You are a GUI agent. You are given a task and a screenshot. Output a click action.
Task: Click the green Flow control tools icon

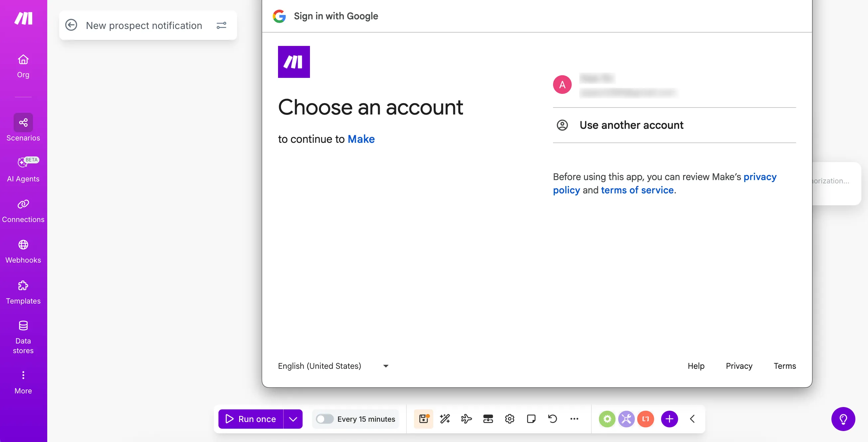coord(607,419)
